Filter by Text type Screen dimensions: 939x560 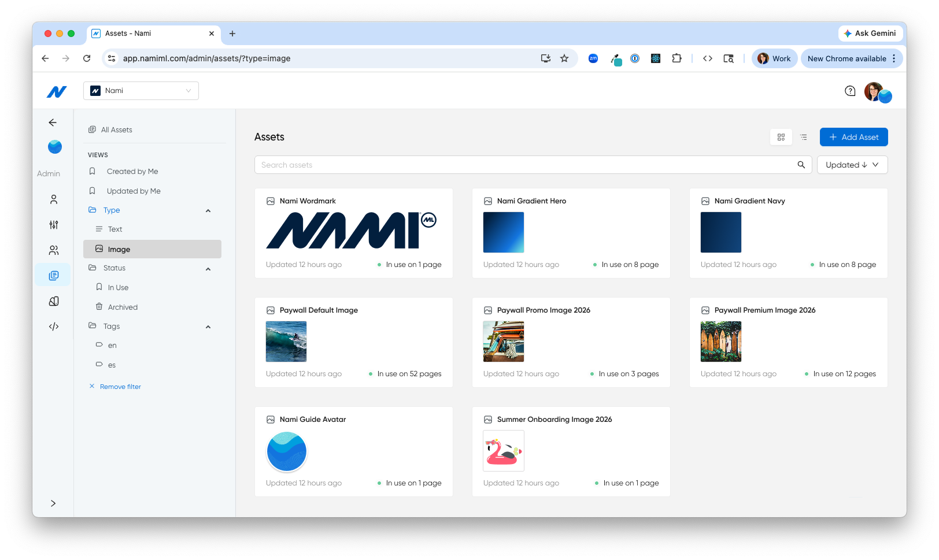tap(115, 229)
